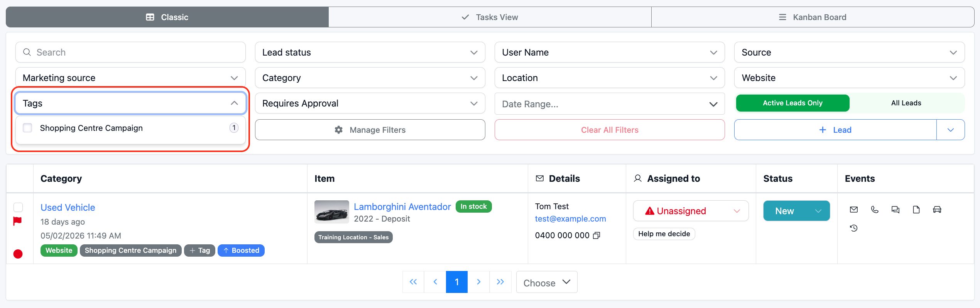Switch to the Tasks View tab
The image size is (980, 308).
[x=490, y=17]
